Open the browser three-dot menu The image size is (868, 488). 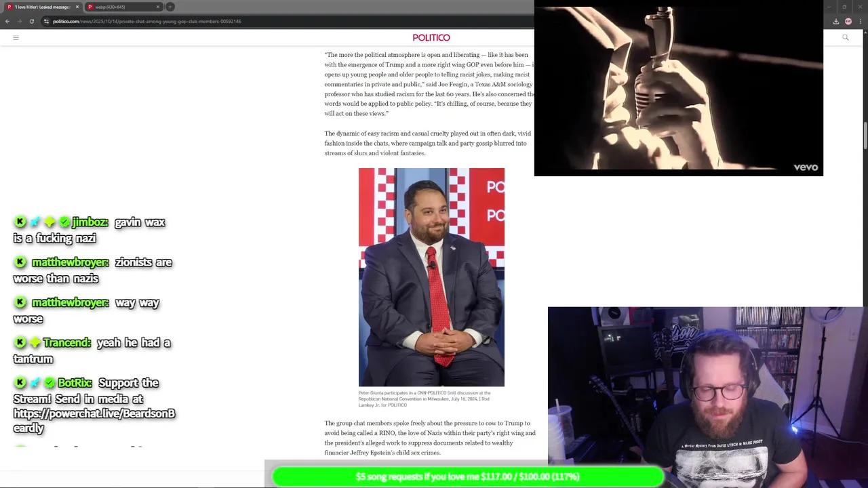click(x=860, y=21)
